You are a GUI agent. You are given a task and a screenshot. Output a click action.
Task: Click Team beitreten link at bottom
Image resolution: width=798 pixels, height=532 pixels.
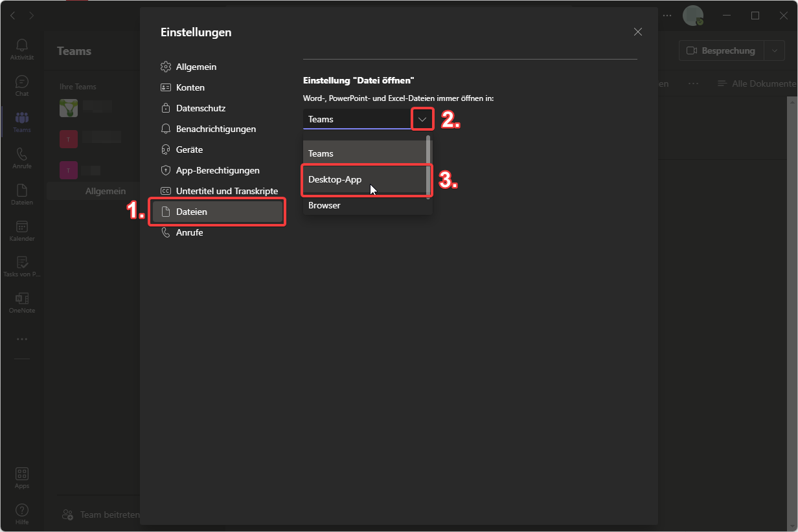[100, 515]
